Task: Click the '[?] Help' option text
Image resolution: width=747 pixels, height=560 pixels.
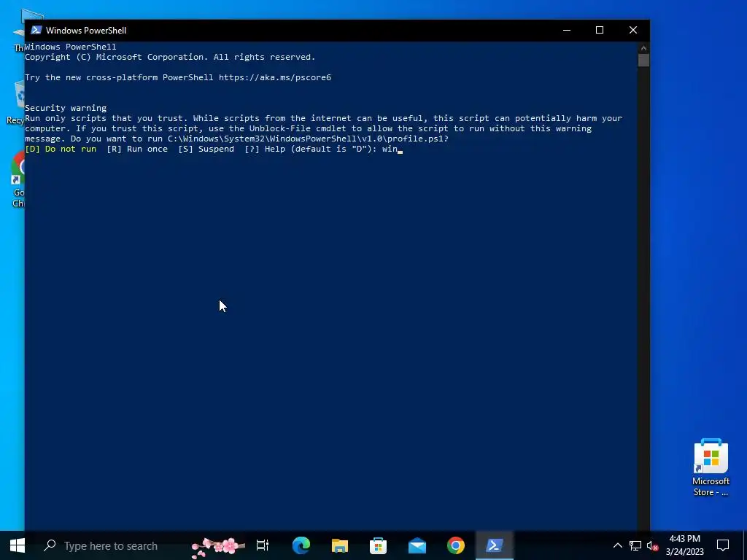Action: 265,149
